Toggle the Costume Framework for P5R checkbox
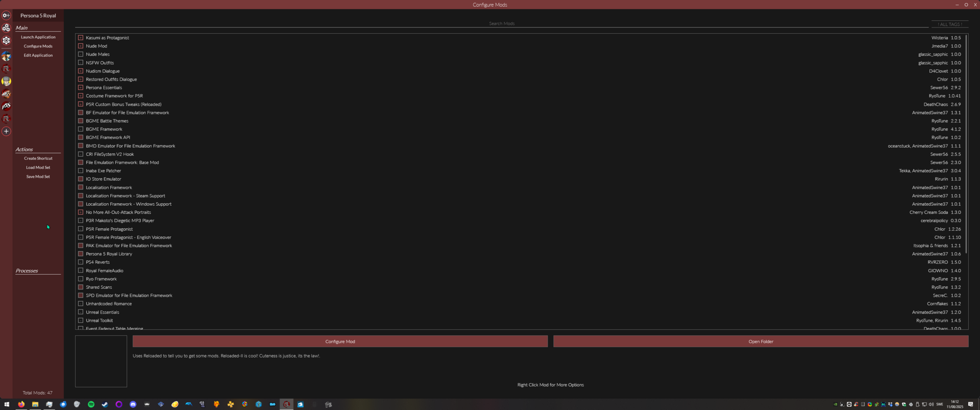 point(81,96)
